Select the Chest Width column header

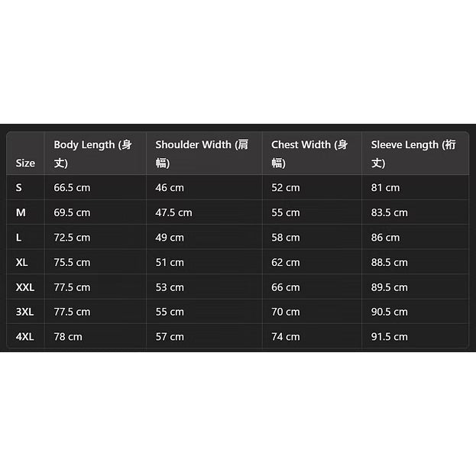click(x=309, y=154)
